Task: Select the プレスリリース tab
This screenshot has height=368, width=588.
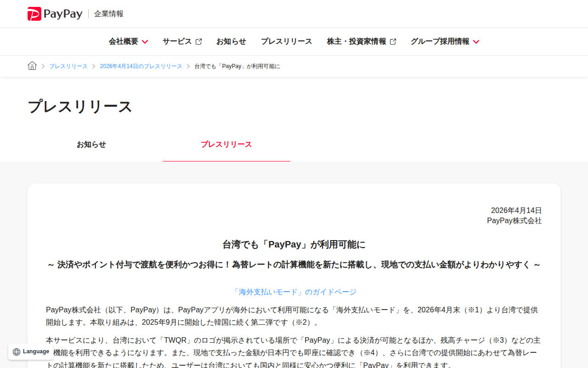Action: click(x=226, y=144)
